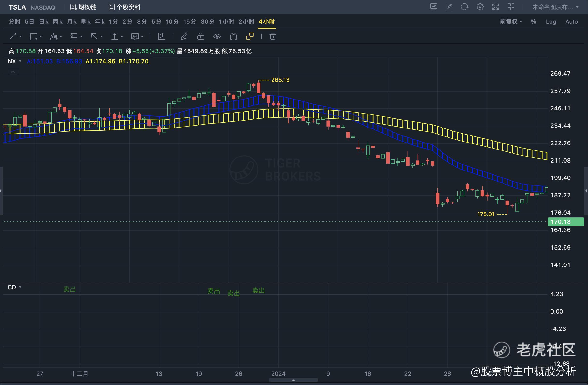Delete drawings with the trash icon
The image size is (588, 385).
click(x=272, y=36)
